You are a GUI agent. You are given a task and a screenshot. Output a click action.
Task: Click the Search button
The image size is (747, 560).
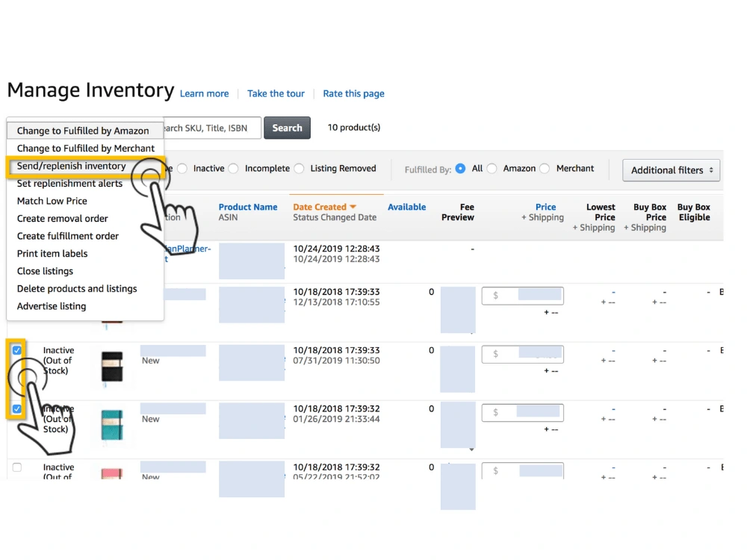[288, 128]
